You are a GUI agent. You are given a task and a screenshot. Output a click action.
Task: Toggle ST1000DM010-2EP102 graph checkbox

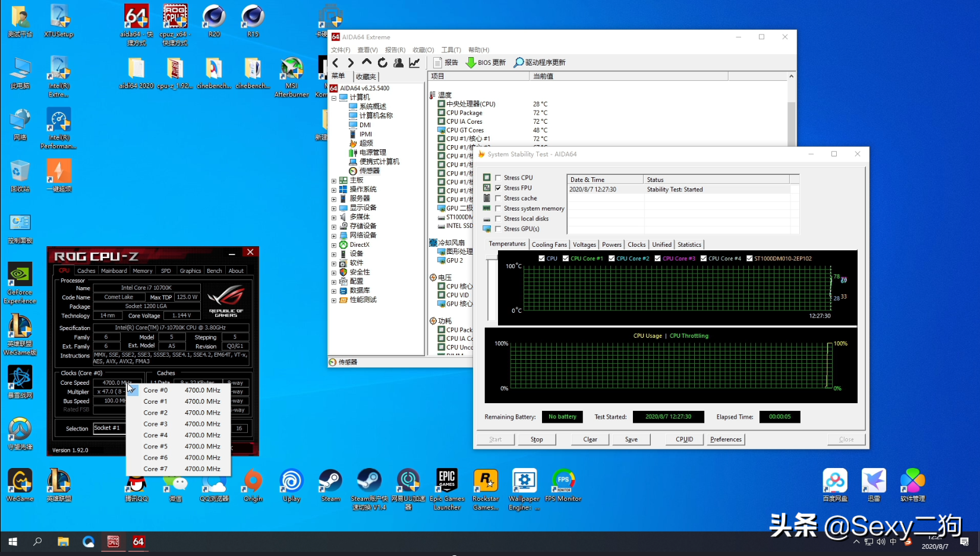pos(749,258)
